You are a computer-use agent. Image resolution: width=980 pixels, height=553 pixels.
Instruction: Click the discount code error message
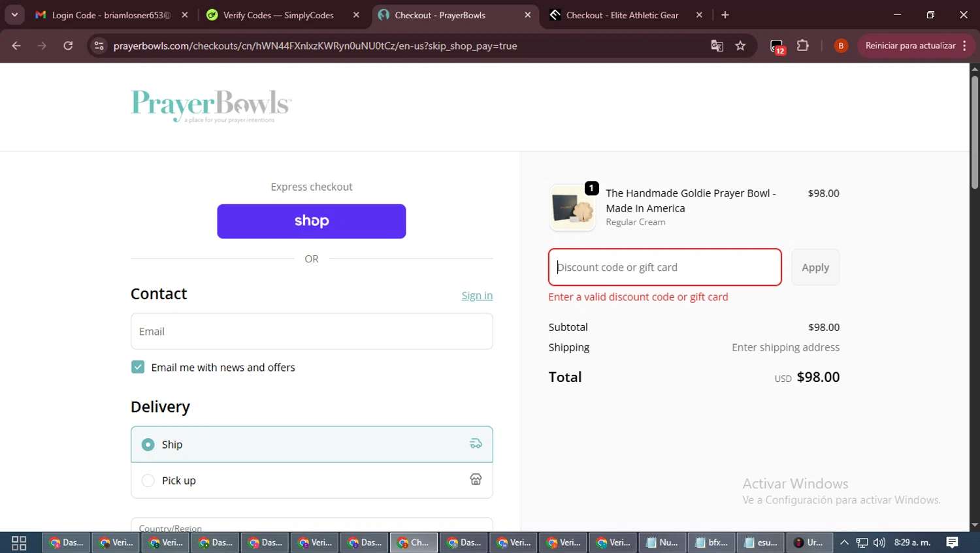coord(638,297)
